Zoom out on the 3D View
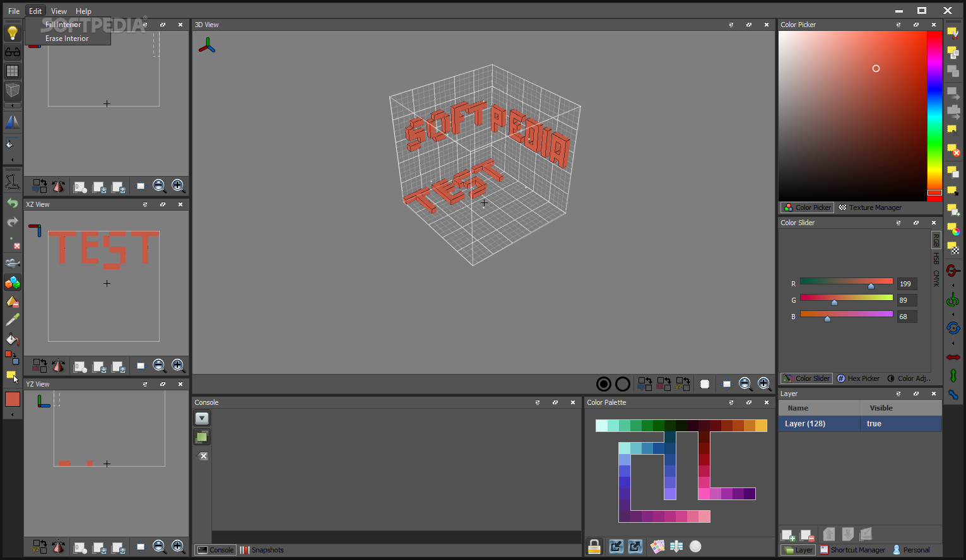966x560 pixels. 745,383
